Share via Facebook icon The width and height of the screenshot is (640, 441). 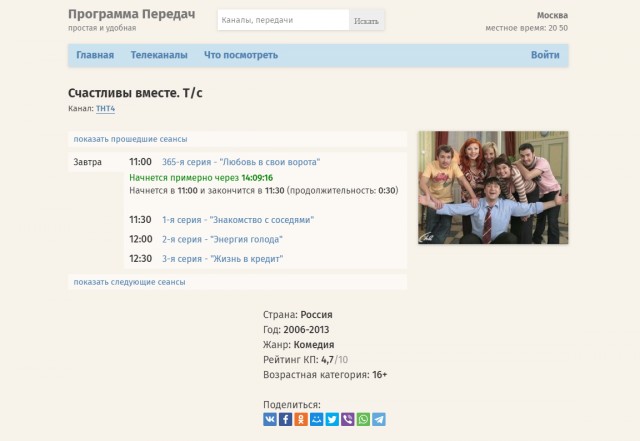285,419
